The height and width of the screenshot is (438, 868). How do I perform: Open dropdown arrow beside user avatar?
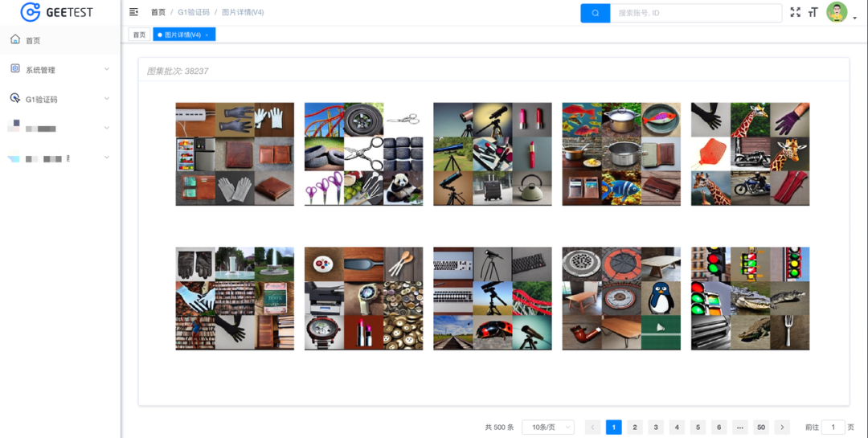click(854, 18)
